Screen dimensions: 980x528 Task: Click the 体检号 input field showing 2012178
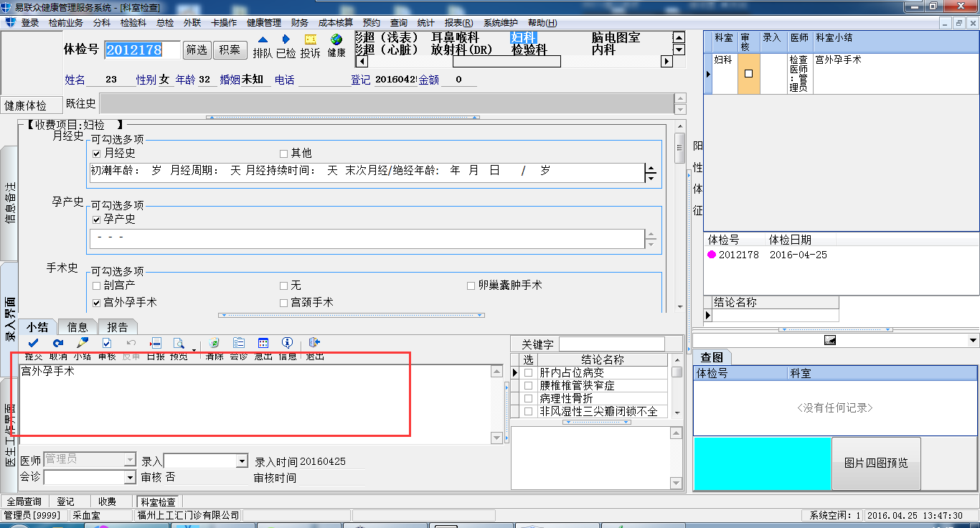click(x=142, y=49)
